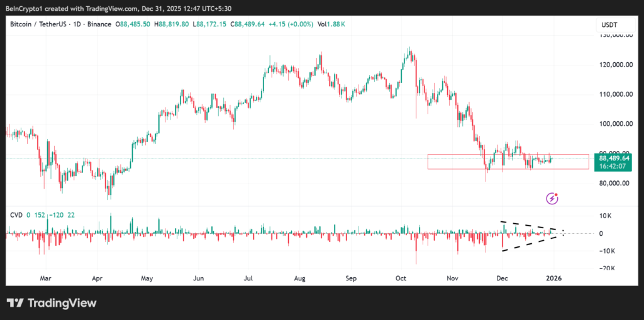Click the 100,000.00 price axis label

614,124
